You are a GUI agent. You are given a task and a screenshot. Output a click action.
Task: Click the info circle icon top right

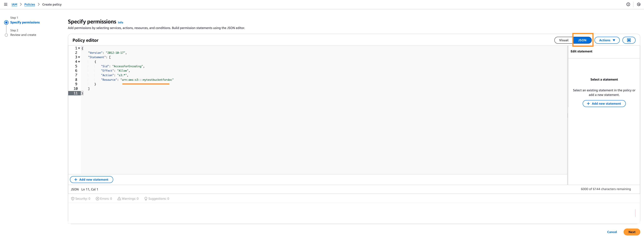(628, 4)
